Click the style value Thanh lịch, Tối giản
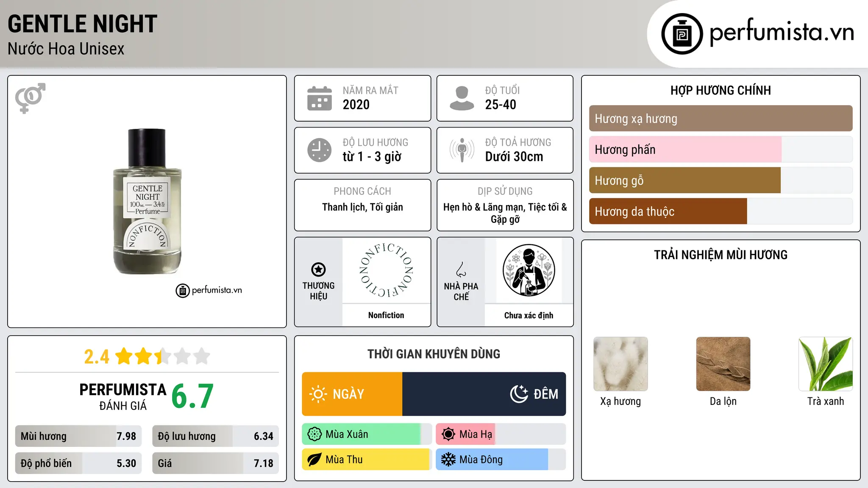Image resolution: width=868 pixels, height=488 pixels. pos(362,207)
